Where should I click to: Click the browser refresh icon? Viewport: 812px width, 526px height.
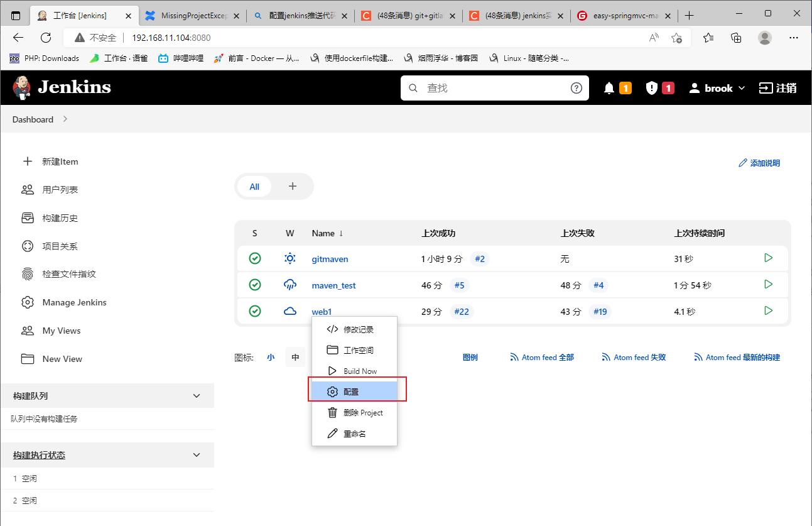(46, 38)
